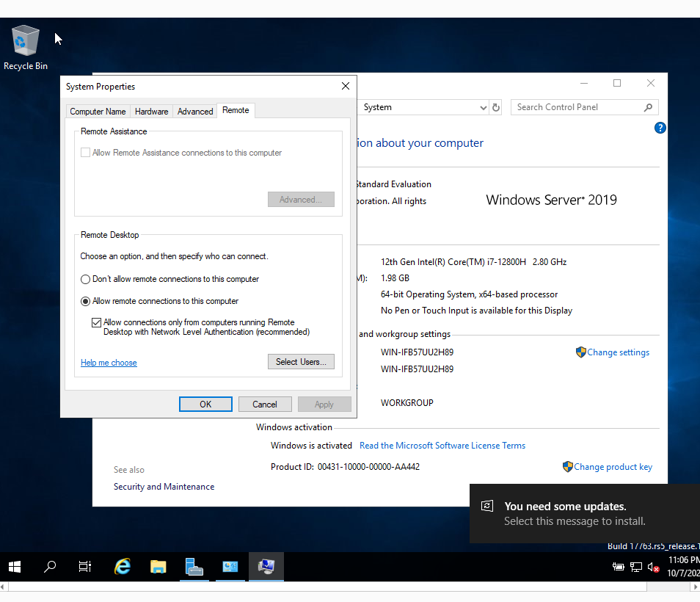Viewport: 700px width, 602px height.
Task: Click the Windows is activated text
Action: click(311, 445)
